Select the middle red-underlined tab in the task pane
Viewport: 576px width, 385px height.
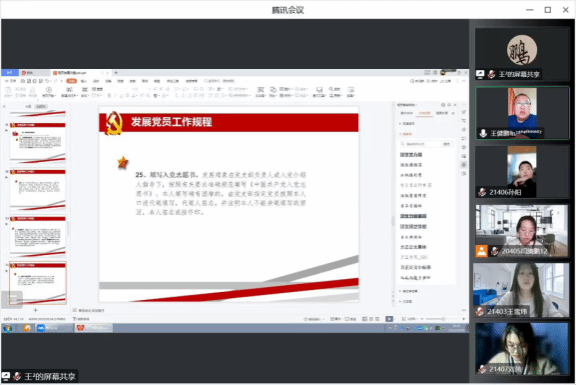(x=424, y=113)
